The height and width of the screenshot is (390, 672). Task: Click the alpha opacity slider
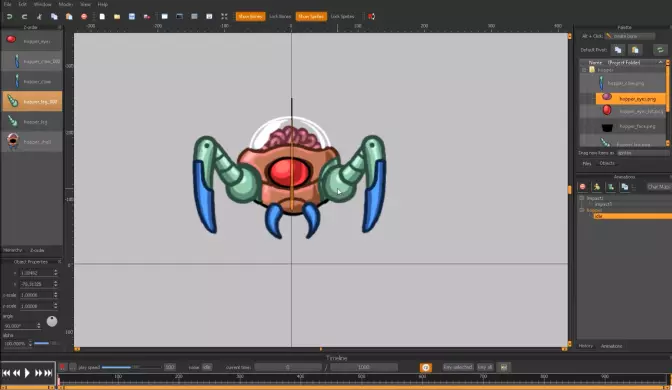[46, 343]
